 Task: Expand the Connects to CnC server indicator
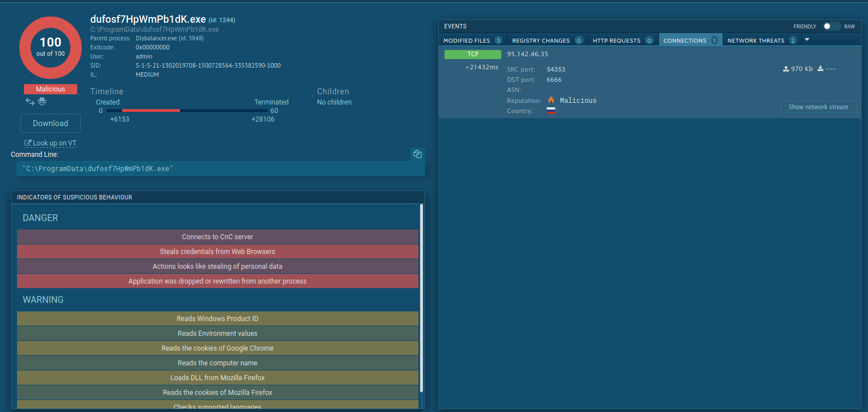pyautogui.click(x=217, y=237)
